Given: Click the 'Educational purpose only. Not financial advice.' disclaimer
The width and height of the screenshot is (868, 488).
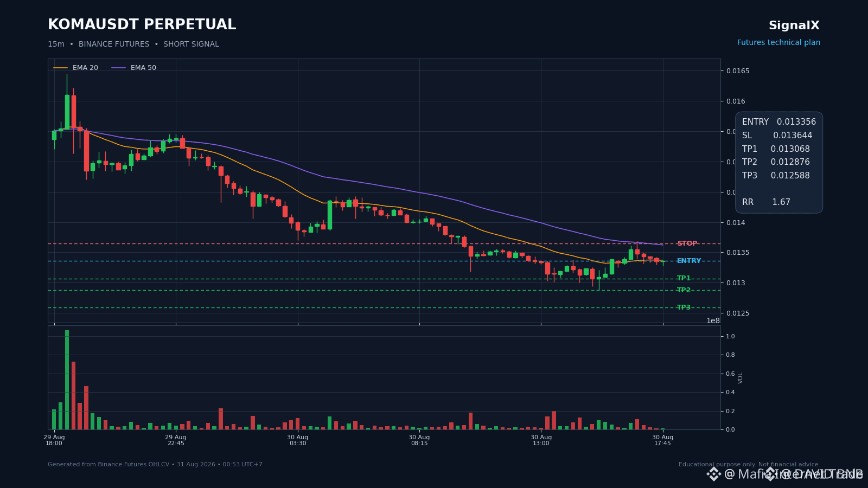Looking at the screenshot, I should pos(749,465).
